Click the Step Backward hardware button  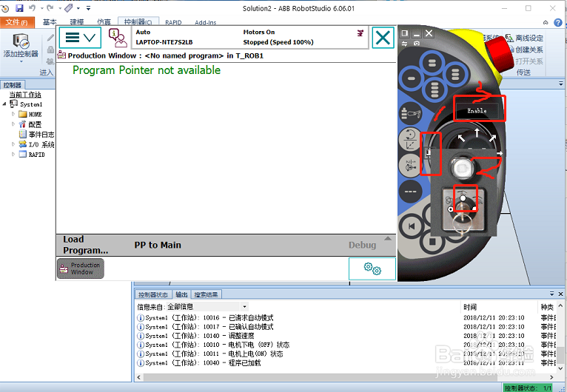[x=411, y=226]
